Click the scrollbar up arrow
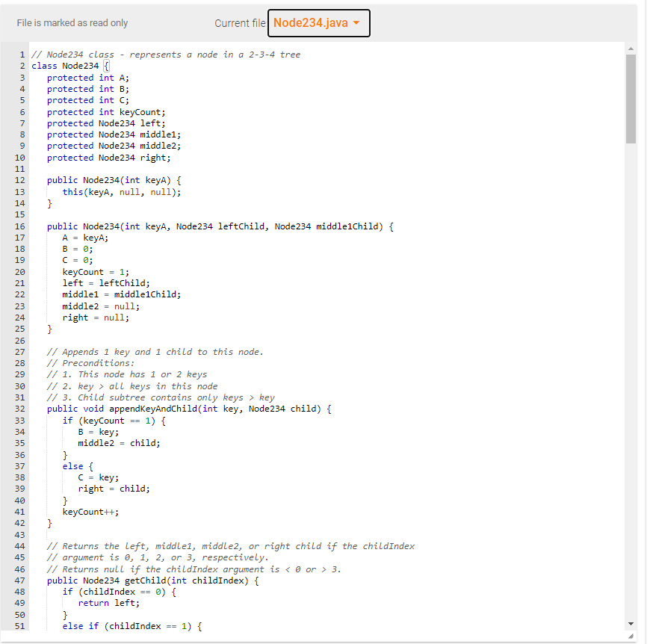This screenshot has height=644, width=653. (631, 48)
